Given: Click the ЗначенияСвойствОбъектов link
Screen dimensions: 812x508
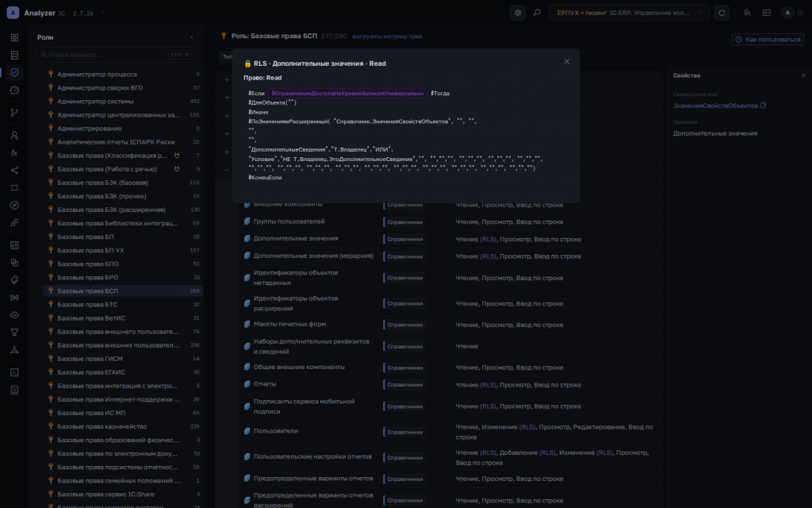Looking at the screenshot, I should pos(715,106).
